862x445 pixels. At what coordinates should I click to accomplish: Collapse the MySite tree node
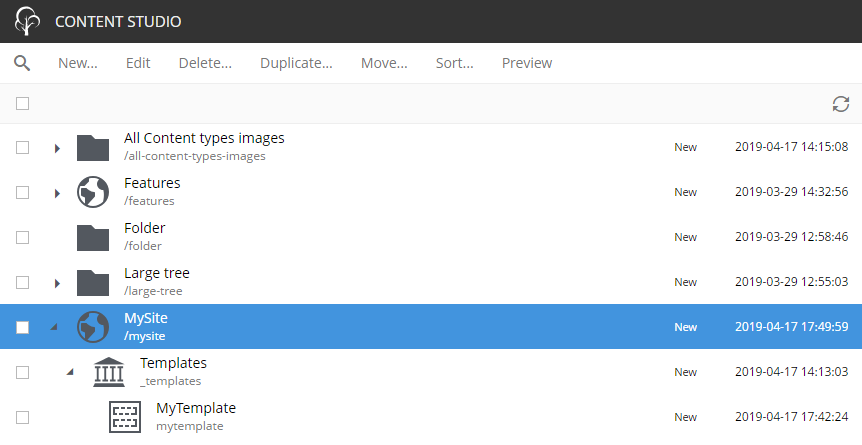[54, 327]
